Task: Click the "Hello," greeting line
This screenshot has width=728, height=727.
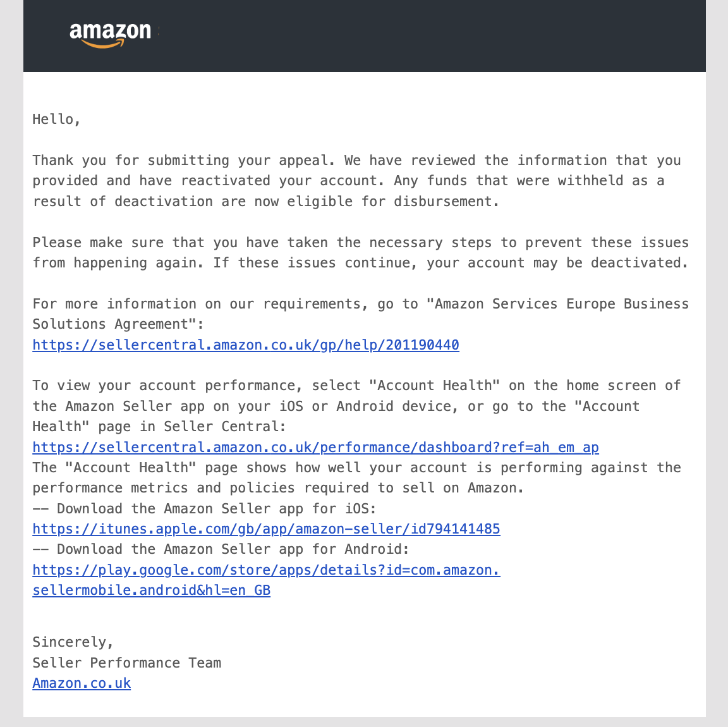Action: point(56,119)
